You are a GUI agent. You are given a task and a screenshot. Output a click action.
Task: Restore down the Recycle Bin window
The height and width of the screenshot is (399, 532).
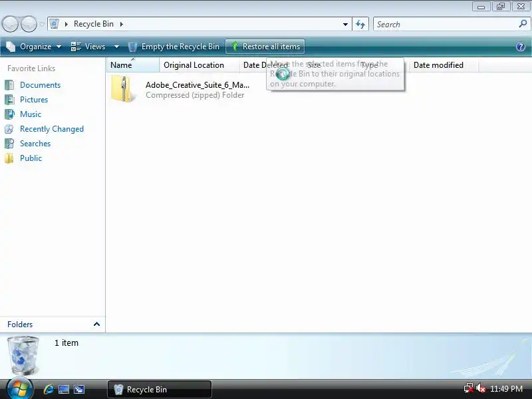[x=501, y=7]
